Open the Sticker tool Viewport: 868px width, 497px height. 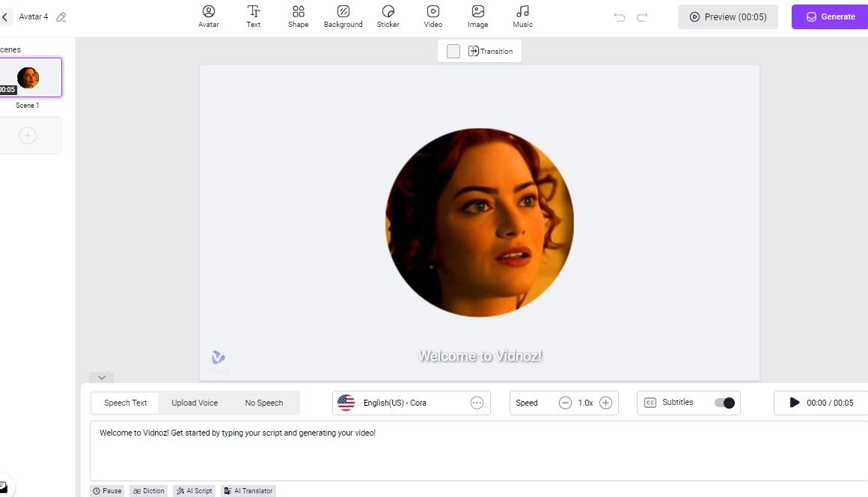pyautogui.click(x=388, y=16)
